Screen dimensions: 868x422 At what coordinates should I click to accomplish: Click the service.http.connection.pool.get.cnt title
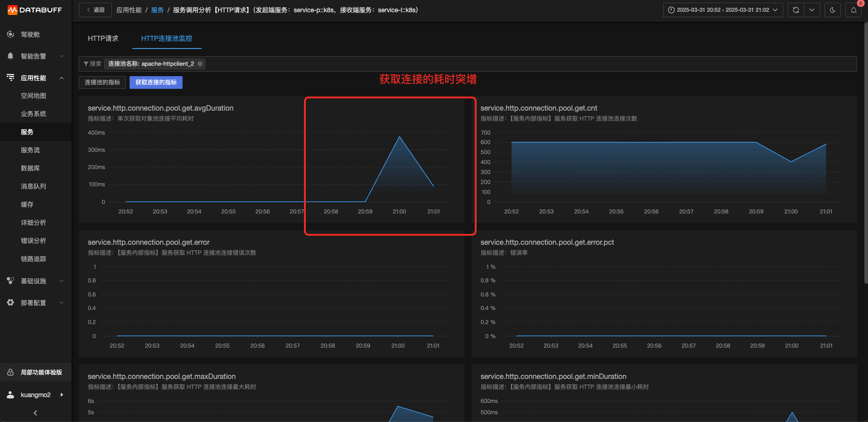[539, 108]
